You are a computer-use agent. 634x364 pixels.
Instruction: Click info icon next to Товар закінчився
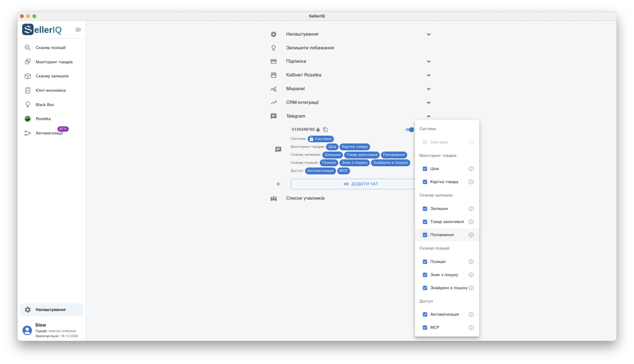[471, 222]
